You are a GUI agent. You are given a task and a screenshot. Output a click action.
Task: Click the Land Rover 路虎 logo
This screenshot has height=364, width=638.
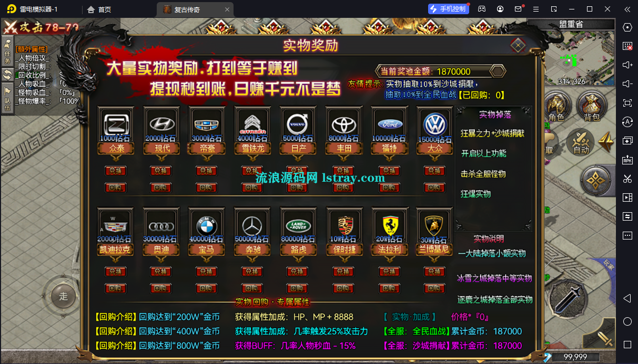(x=298, y=225)
